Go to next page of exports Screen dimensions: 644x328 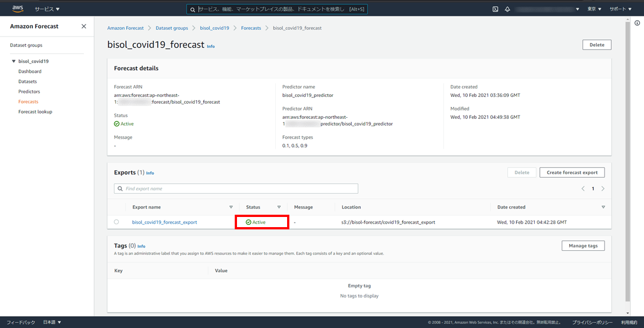click(603, 189)
